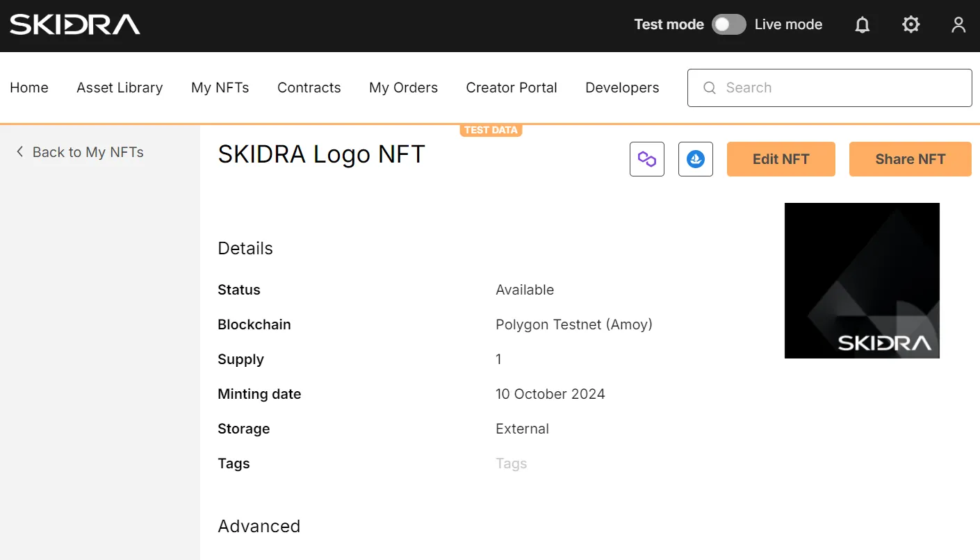Open the Developers section
The width and height of the screenshot is (980, 560).
tap(622, 88)
